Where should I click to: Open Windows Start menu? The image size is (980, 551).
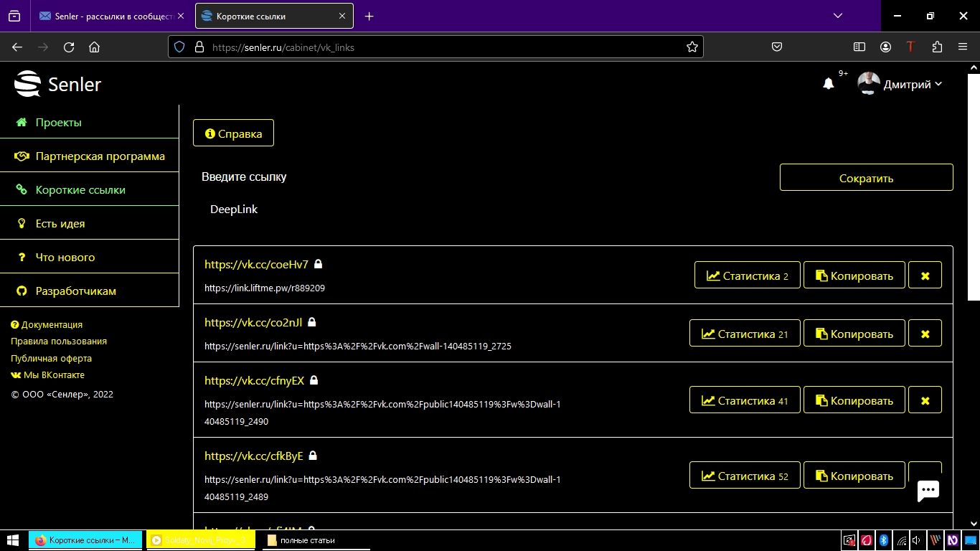click(x=13, y=540)
